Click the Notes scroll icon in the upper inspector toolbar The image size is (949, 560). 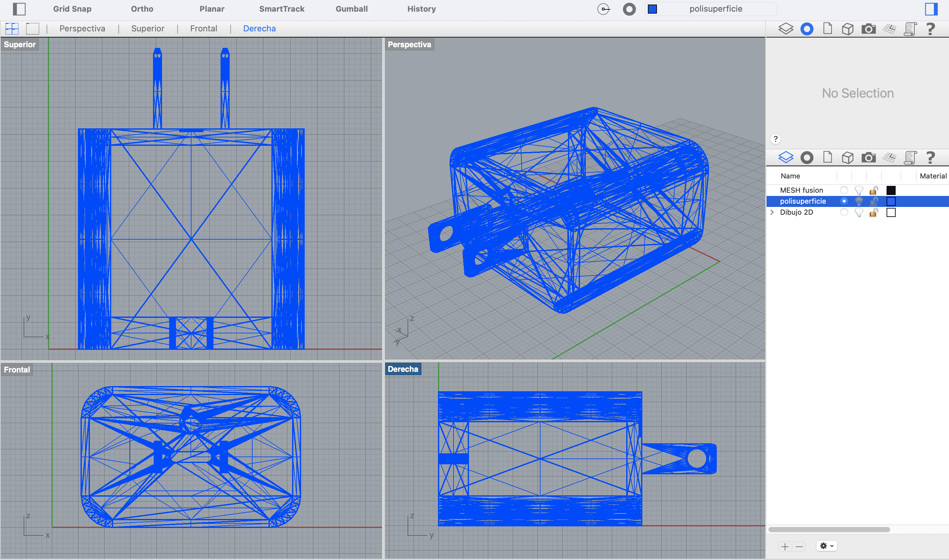tap(910, 29)
